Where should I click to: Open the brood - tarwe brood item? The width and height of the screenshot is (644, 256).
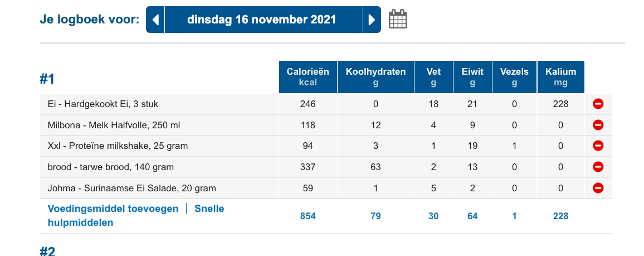111,167
